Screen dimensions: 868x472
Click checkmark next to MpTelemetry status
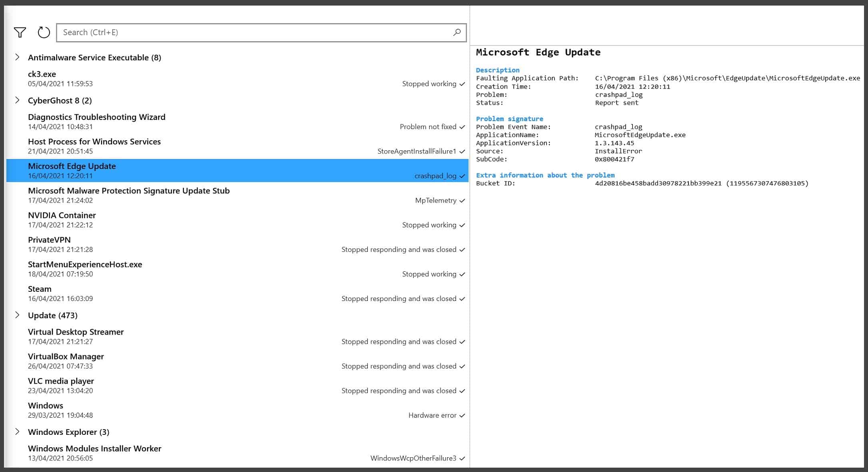coord(462,201)
